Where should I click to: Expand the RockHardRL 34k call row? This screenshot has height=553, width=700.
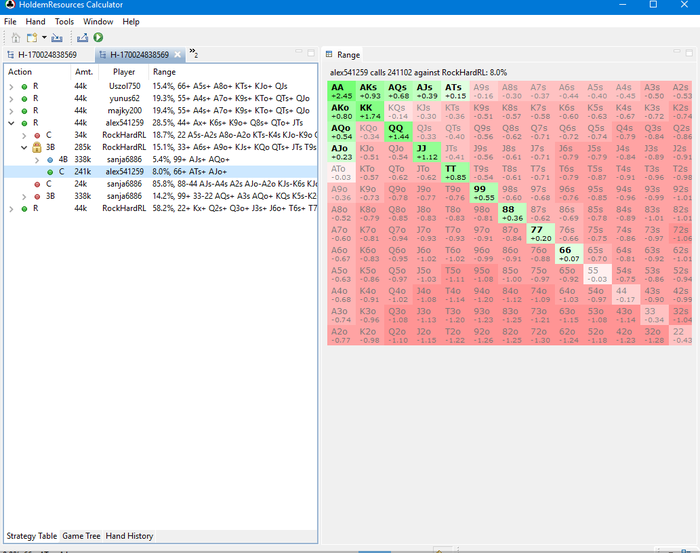point(25,135)
